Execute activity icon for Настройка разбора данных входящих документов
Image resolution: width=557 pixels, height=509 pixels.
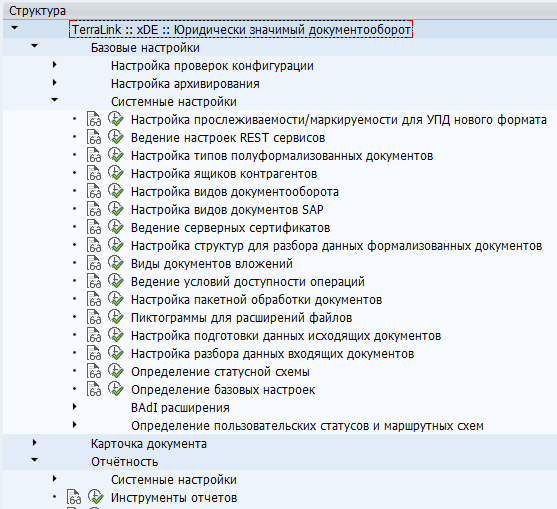[115, 353]
